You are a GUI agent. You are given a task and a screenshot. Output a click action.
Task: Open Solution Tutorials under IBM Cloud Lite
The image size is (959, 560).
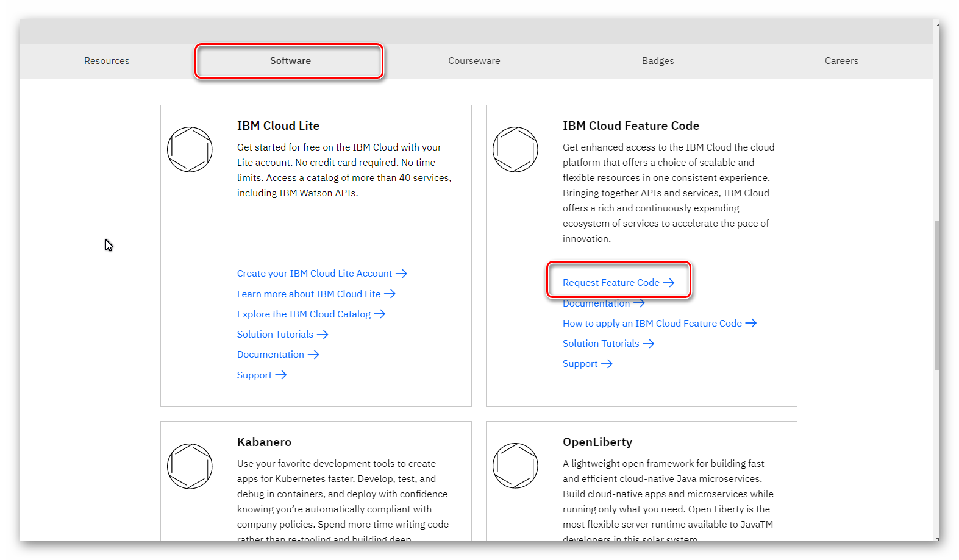pos(275,335)
